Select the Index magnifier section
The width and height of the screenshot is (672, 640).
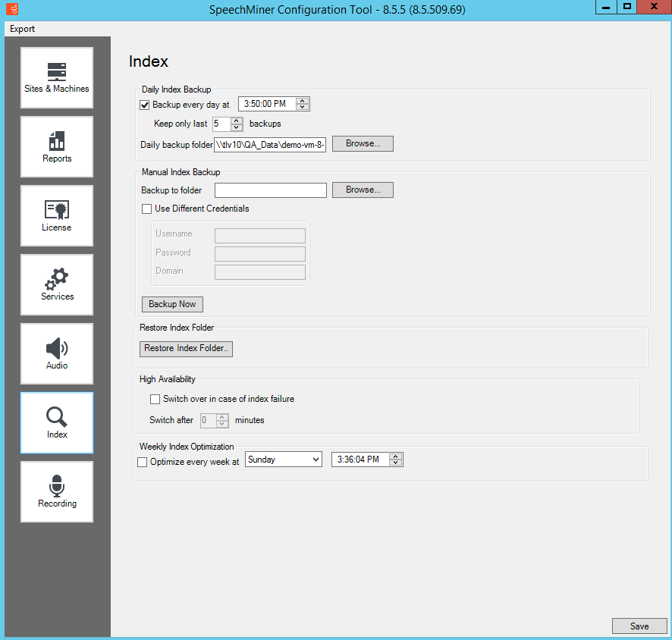(x=57, y=422)
